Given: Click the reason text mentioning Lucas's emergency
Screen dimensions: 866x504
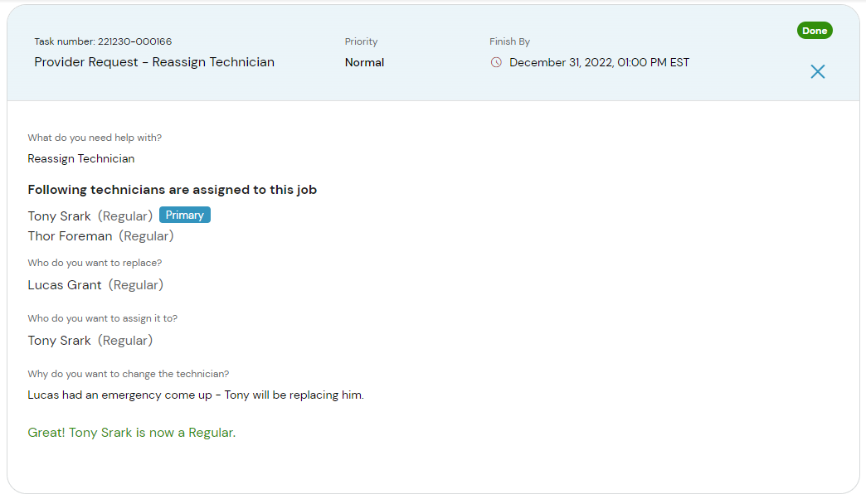Looking at the screenshot, I should pos(197,395).
